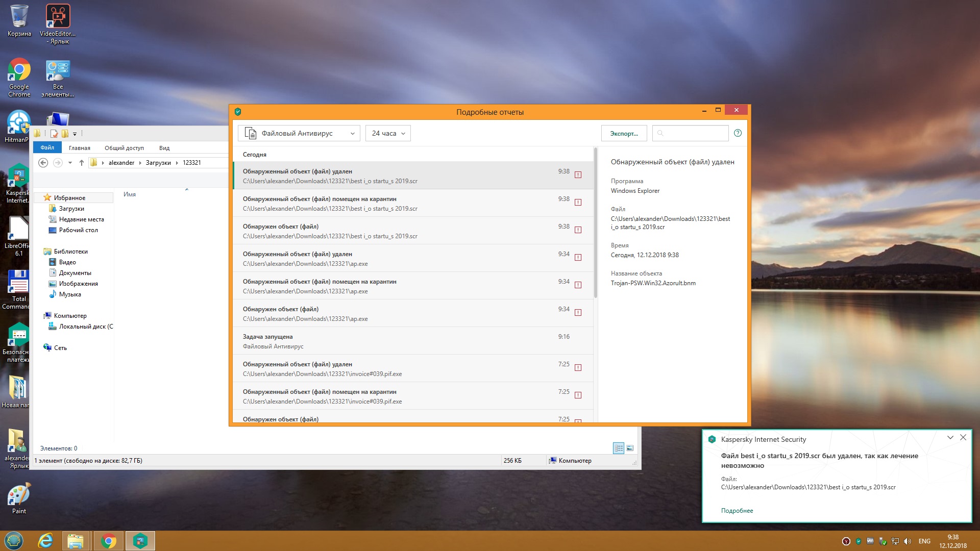Switch to large icons view in Explorer
Screen dimensions: 980x551
point(630,448)
